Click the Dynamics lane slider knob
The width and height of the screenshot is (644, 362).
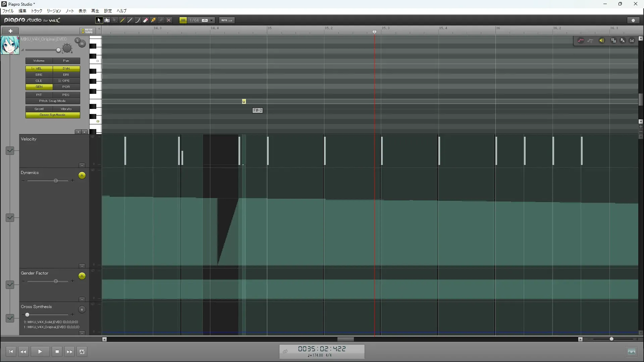pos(56,181)
